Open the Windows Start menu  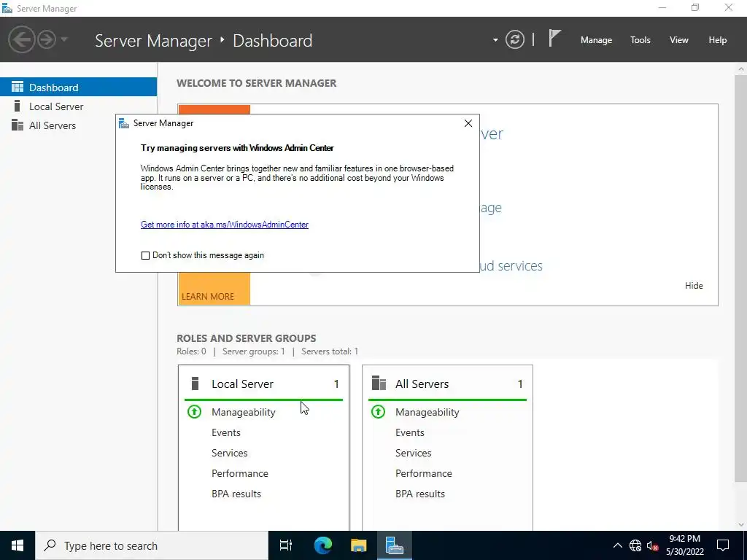coord(18,545)
